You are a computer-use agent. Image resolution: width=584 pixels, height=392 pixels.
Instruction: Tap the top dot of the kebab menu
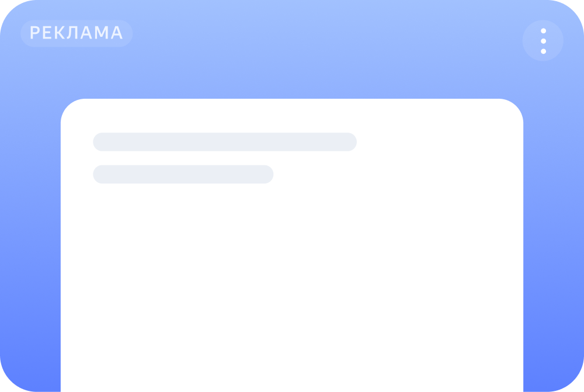click(x=543, y=31)
